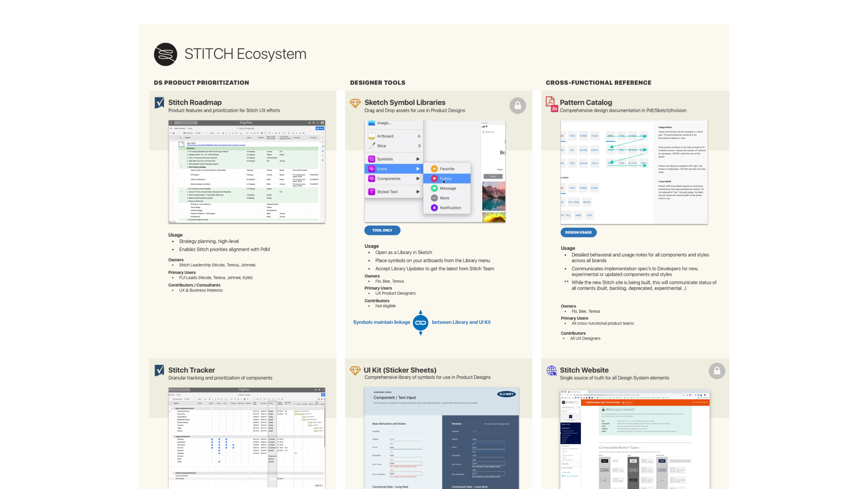
Task: Click the STITCH Ecosystem title
Action: (245, 54)
